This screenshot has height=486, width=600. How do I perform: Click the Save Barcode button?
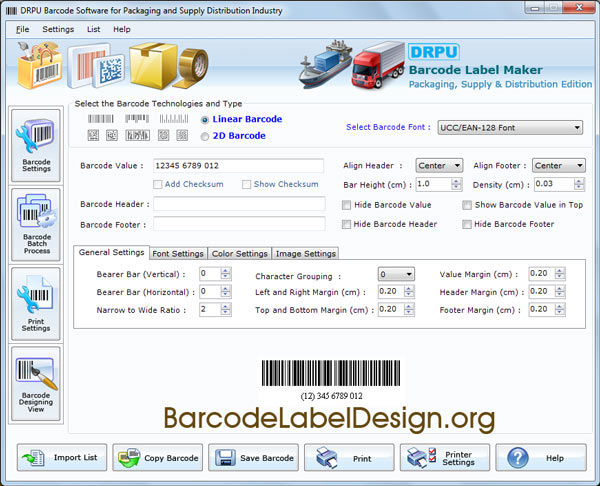[x=253, y=457]
